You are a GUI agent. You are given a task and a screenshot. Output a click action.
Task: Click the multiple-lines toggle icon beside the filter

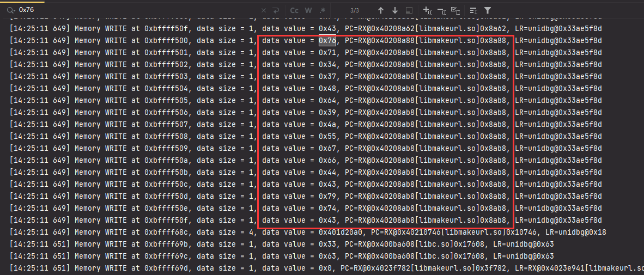[x=473, y=10]
